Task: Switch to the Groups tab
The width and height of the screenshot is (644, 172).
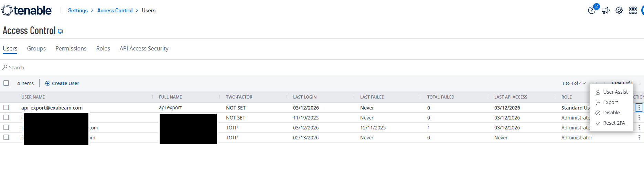Action: 36,48
